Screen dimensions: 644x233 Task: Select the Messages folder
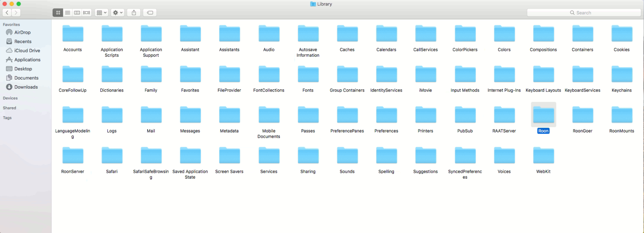(x=190, y=115)
